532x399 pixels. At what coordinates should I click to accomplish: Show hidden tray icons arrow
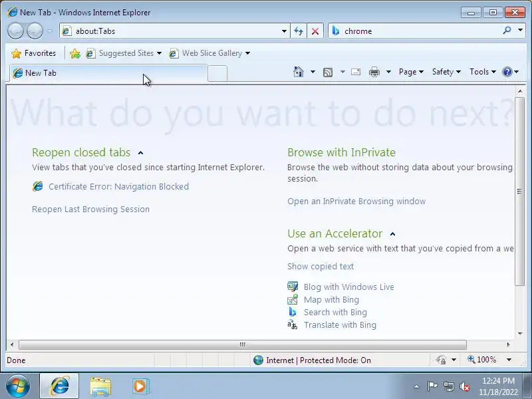(417, 386)
